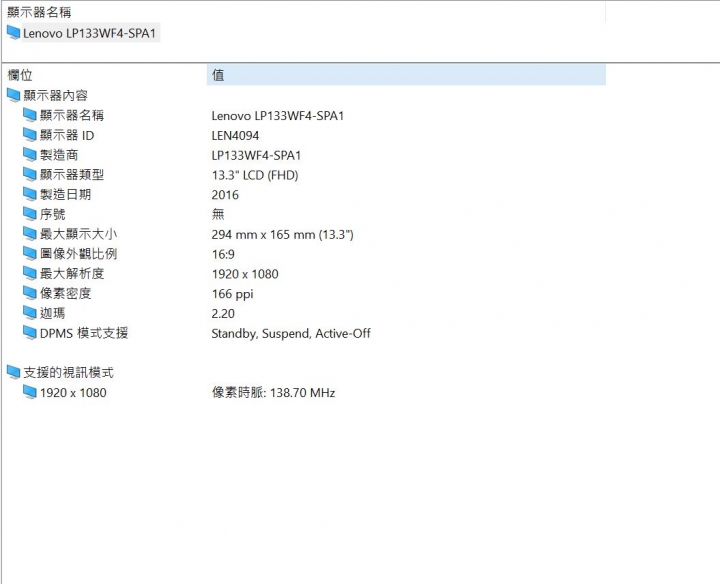Click the icon beside 序號 row
720x584 pixels.
point(30,213)
